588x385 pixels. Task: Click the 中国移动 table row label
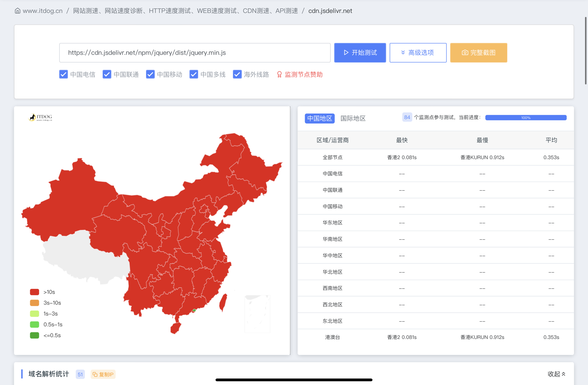click(x=332, y=206)
